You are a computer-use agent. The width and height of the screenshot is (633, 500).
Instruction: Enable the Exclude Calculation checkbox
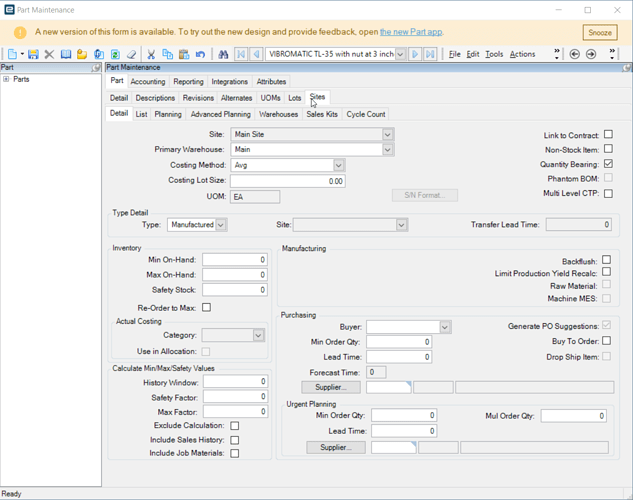click(235, 426)
